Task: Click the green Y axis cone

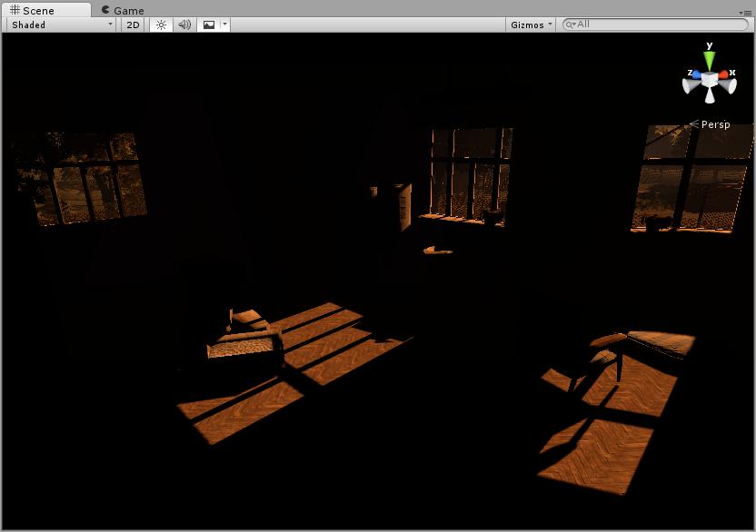Action: point(710,61)
